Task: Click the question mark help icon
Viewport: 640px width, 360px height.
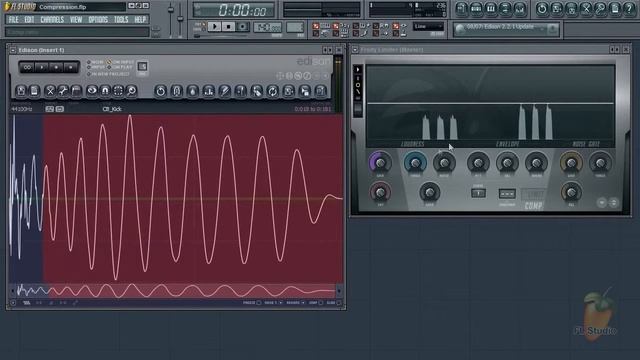Action: (629, 9)
